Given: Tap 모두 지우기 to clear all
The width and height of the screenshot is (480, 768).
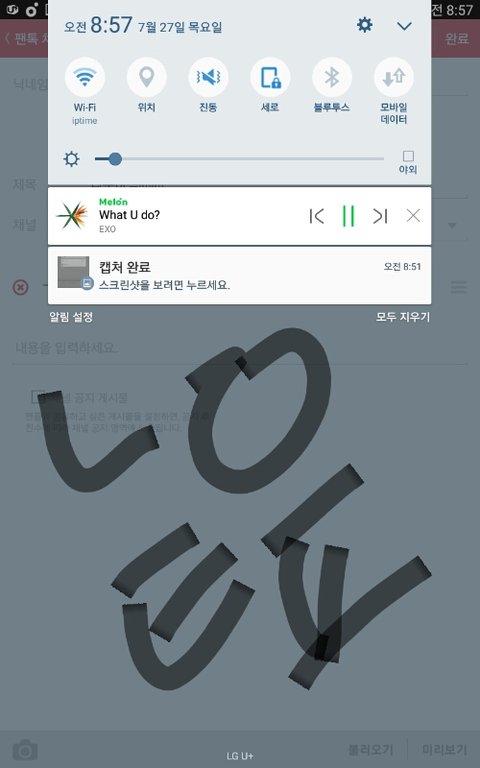Looking at the screenshot, I should tap(403, 317).
